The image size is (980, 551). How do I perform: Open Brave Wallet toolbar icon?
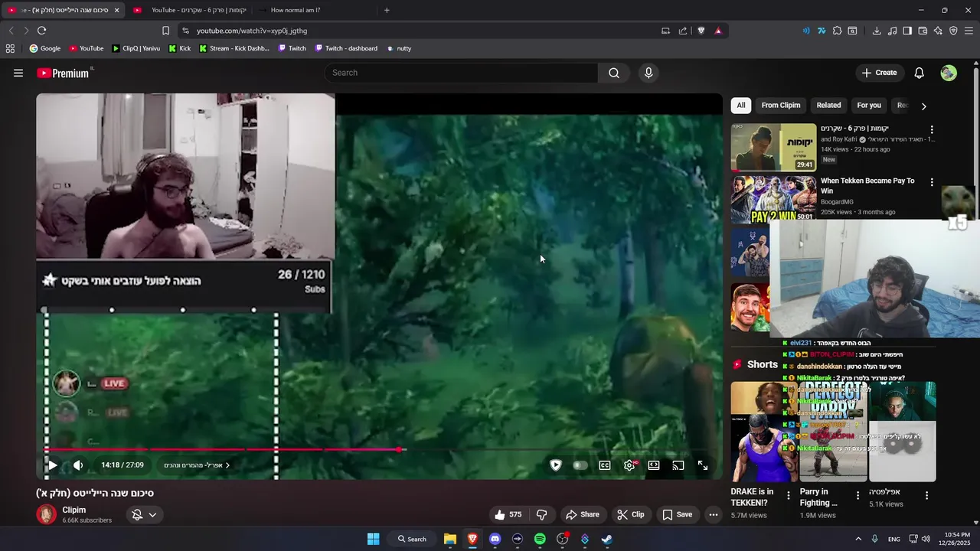(923, 31)
